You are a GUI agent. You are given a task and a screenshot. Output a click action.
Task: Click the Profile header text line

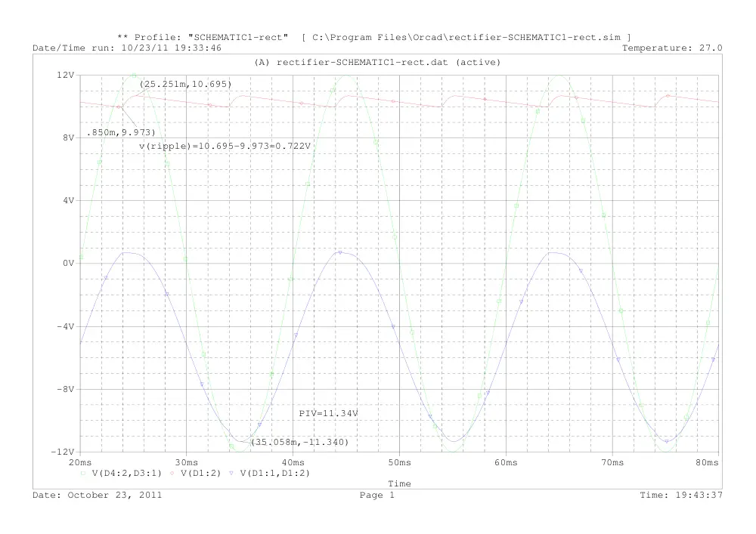coord(374,37)
